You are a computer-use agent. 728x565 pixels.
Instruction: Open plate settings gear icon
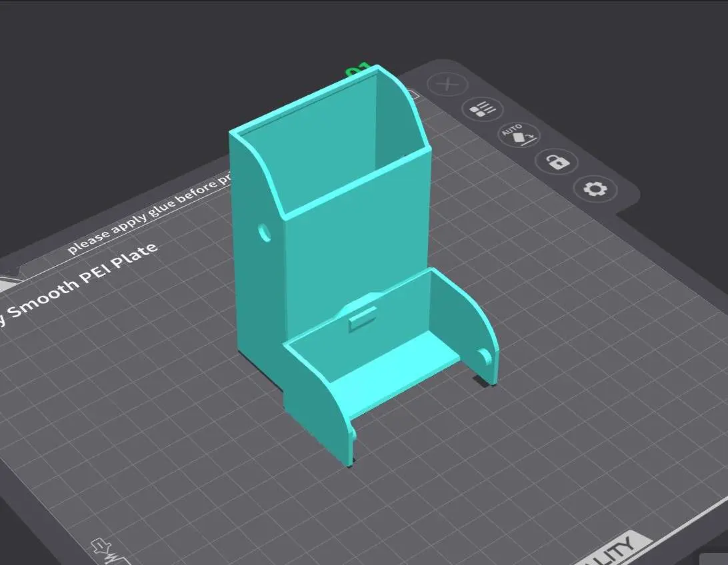[x=595, y=189]
